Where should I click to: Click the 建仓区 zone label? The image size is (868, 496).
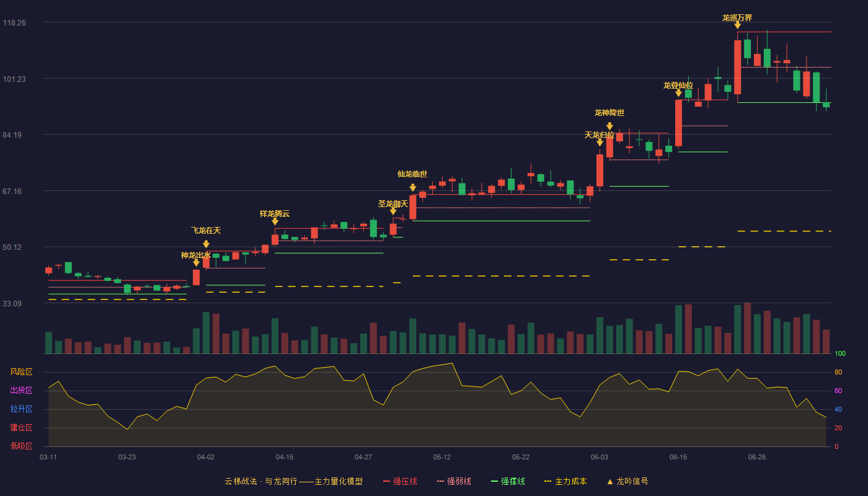coord(22,428)
